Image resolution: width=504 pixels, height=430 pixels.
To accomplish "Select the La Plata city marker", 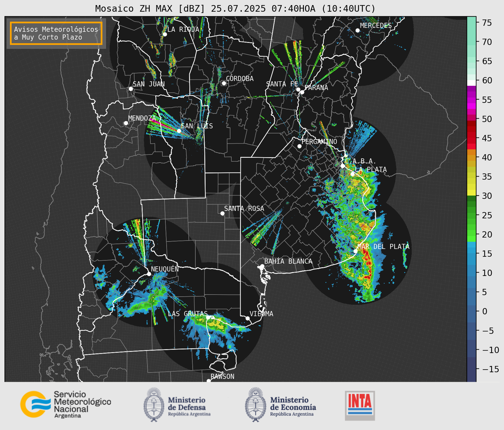I will pos(352,174).
